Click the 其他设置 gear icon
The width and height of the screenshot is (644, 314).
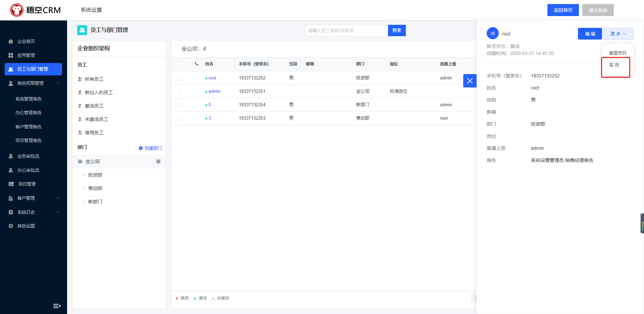click(11, 226)
